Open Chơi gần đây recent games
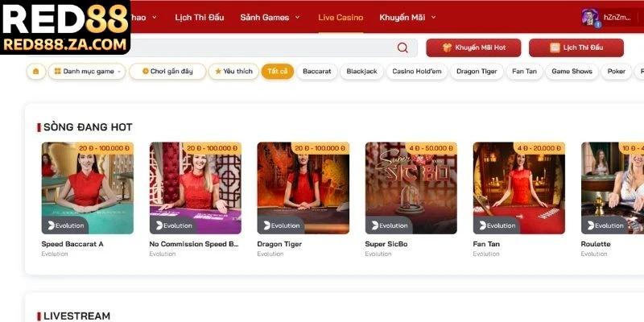 (x=167, y=71)
